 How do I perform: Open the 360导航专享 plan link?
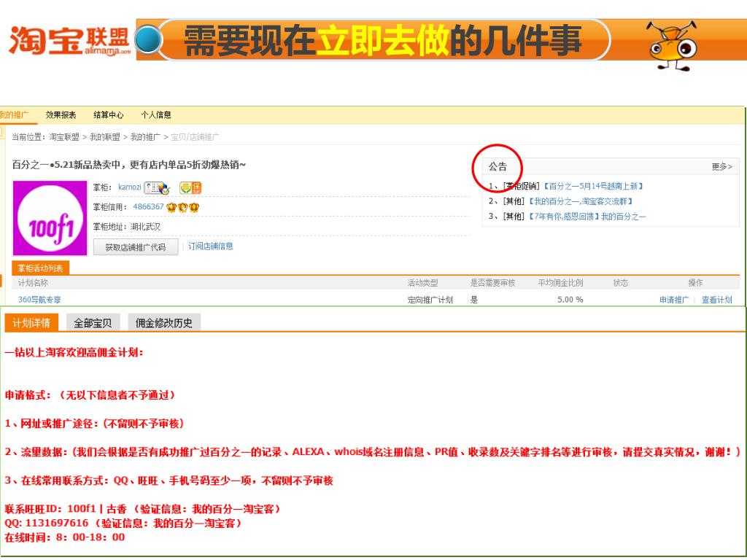(39, 300)
